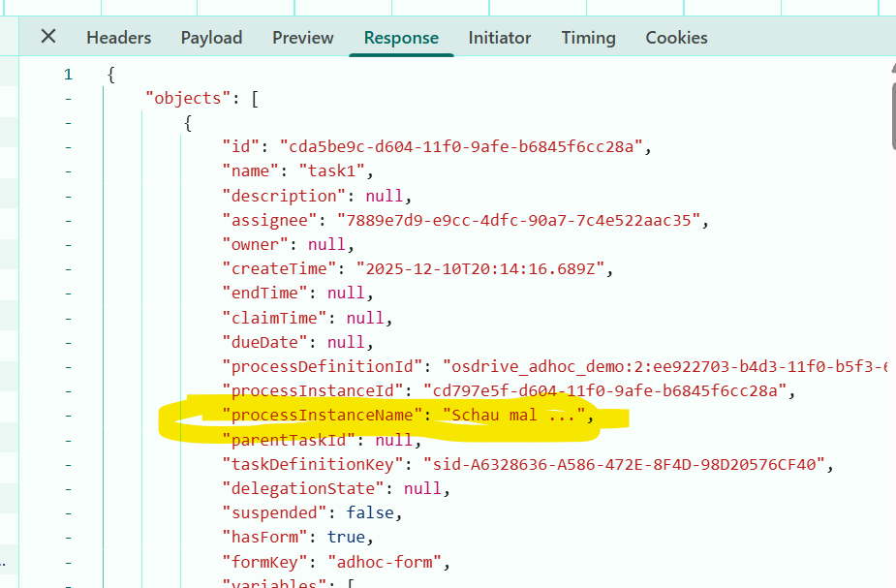Click the "parentTaskId" key
The width and height of the screenshot is (896, 588).
coord(289,441)
